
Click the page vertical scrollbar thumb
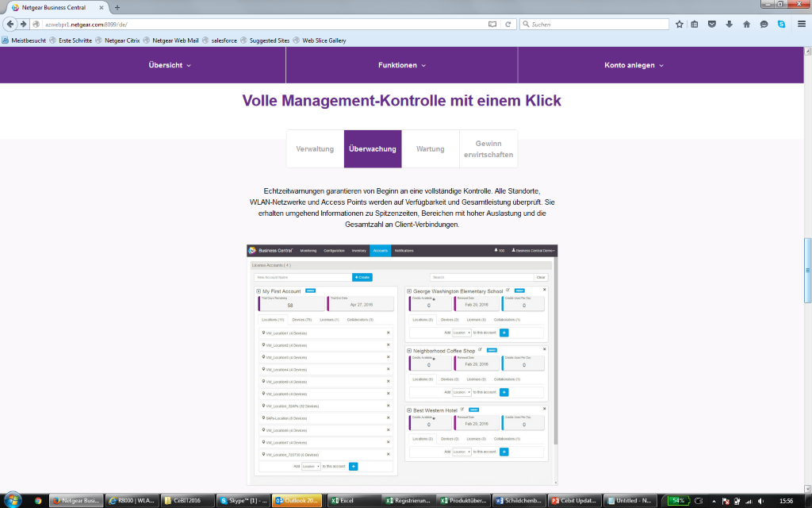pyautogui.click(x=807, y=270)
